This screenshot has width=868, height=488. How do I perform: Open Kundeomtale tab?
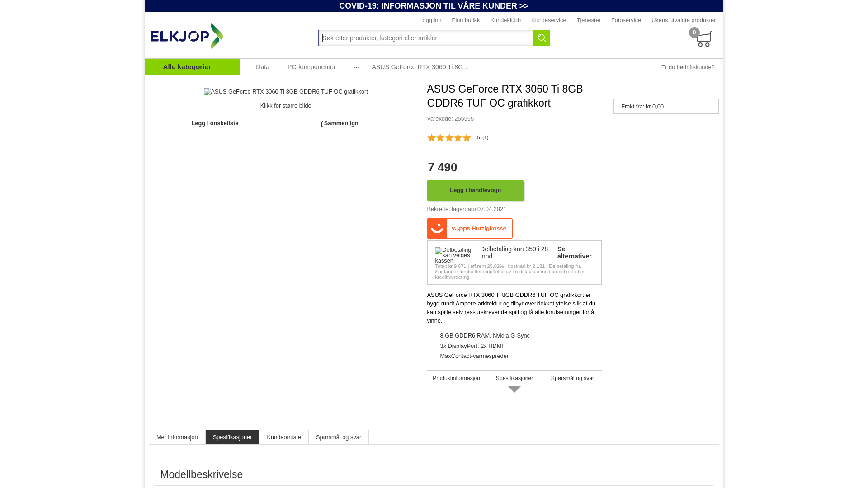click(284, 437)
